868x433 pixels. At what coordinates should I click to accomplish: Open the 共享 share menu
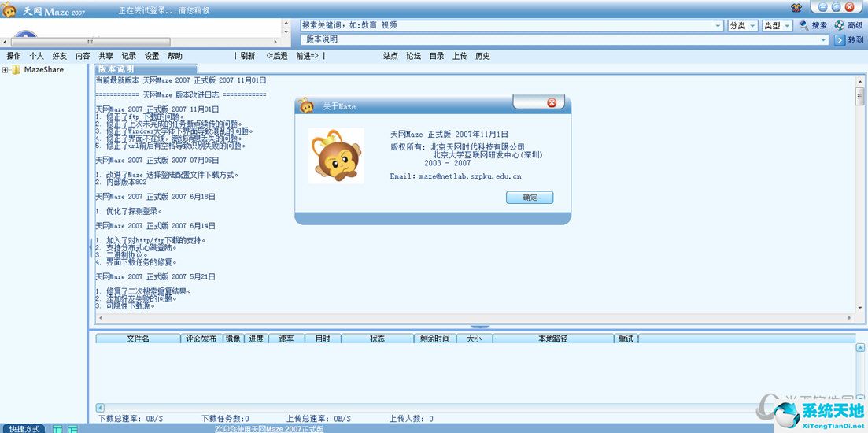[x=105, y=56]
